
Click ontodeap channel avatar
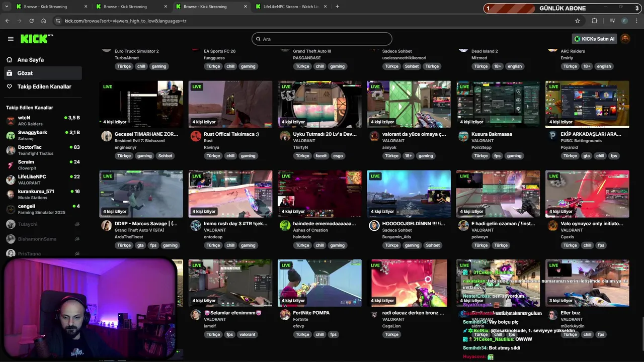(196, 226)
